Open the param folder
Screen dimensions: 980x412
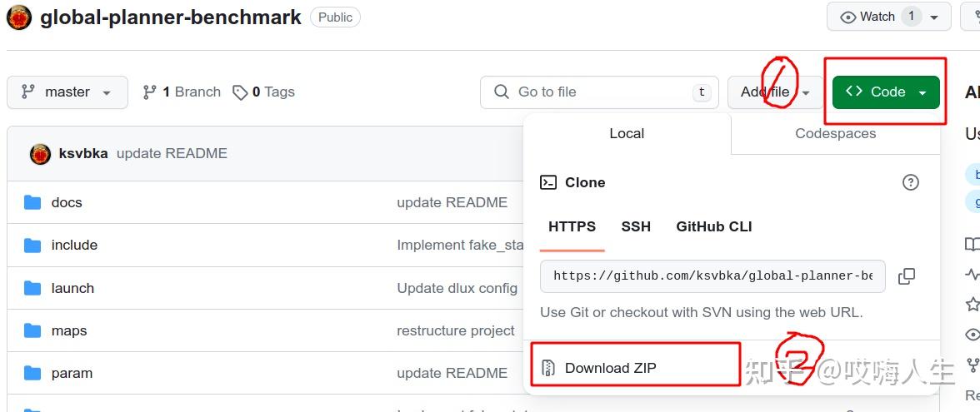72,373
